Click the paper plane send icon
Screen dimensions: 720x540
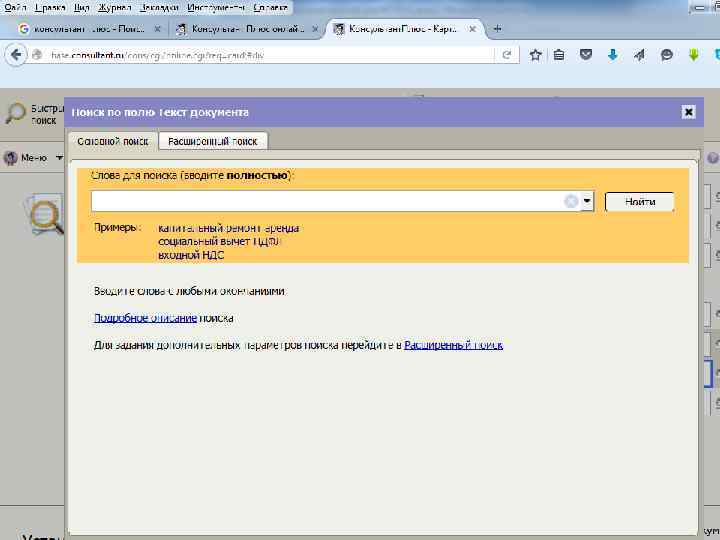[x=639, y=55]
